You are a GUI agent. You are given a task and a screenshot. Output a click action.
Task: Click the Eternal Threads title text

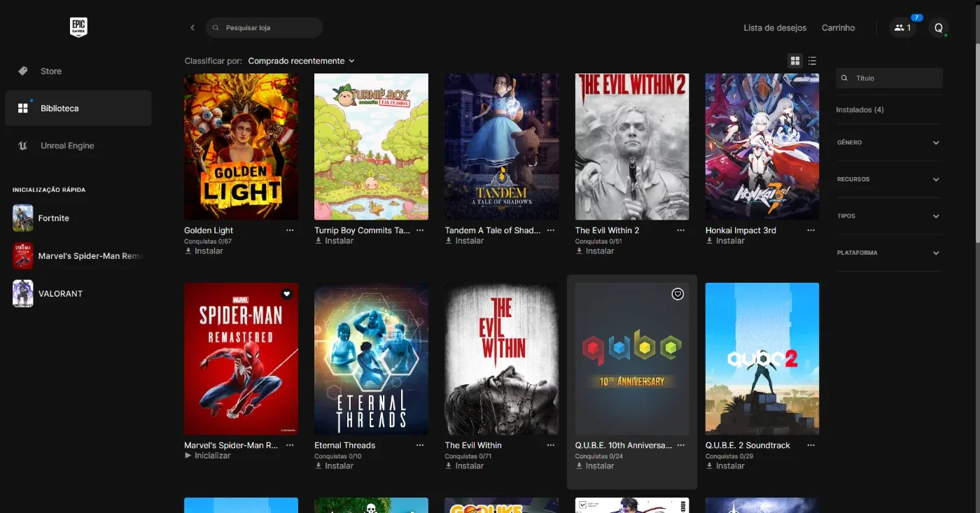pyautogui.click(x=345, y=445)
